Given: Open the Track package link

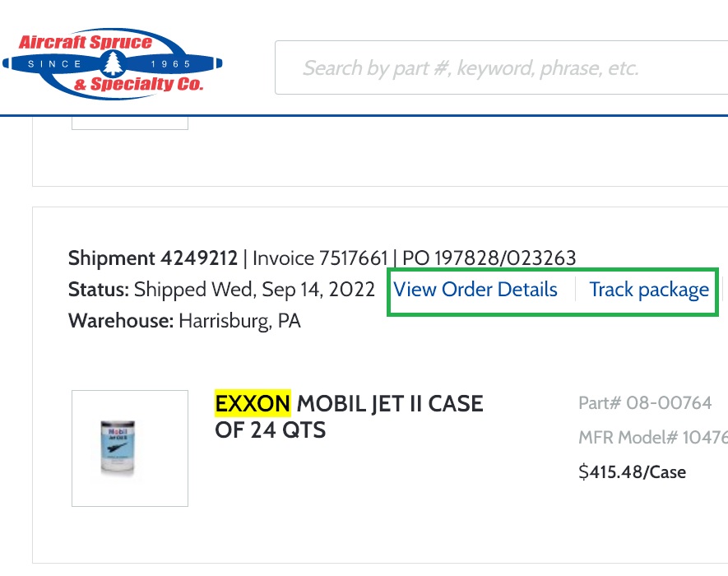Looking at the screenshot, I should [649, 290].
